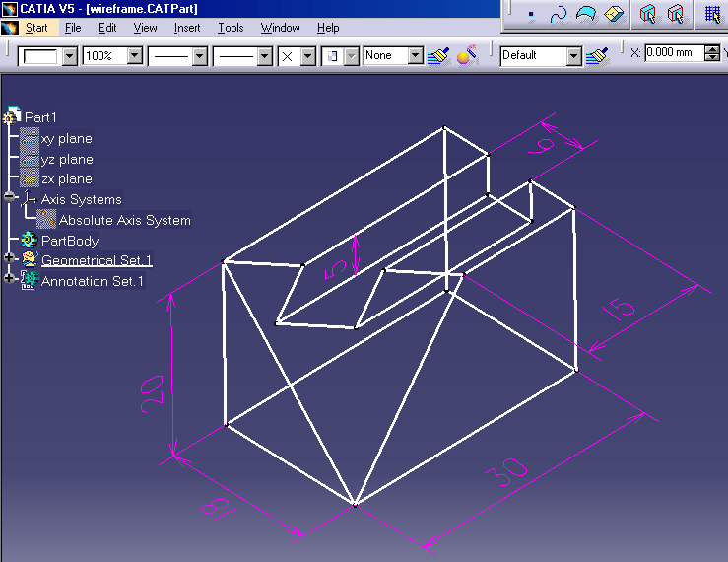728x562 pixels.
Task: Click the 5 dimension annotation
Action: 335,269
